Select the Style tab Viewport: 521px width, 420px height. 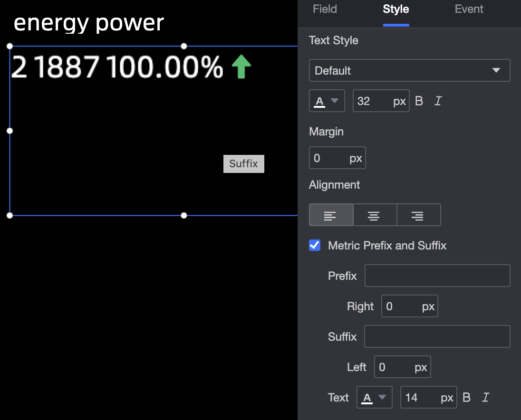[x=396, y=9]
